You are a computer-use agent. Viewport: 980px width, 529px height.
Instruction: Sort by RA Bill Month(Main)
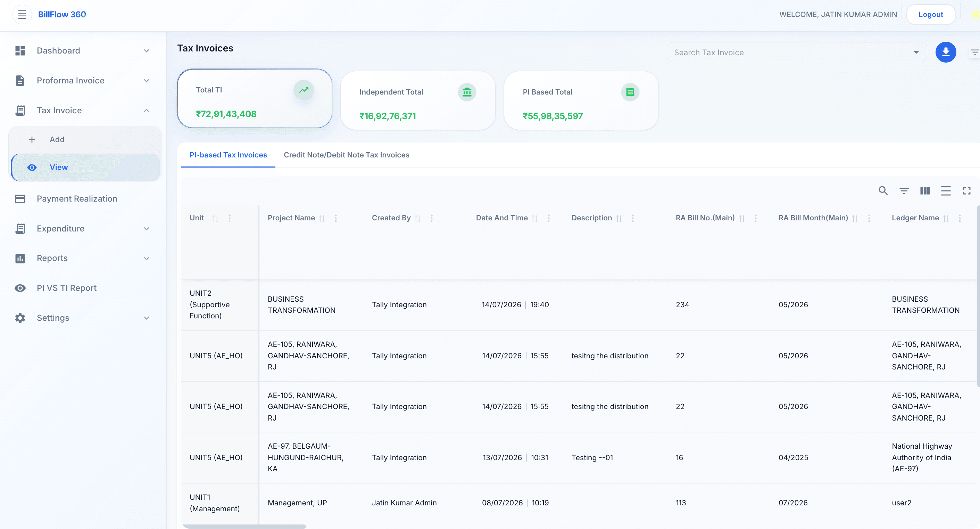click(x=855, y=218)
